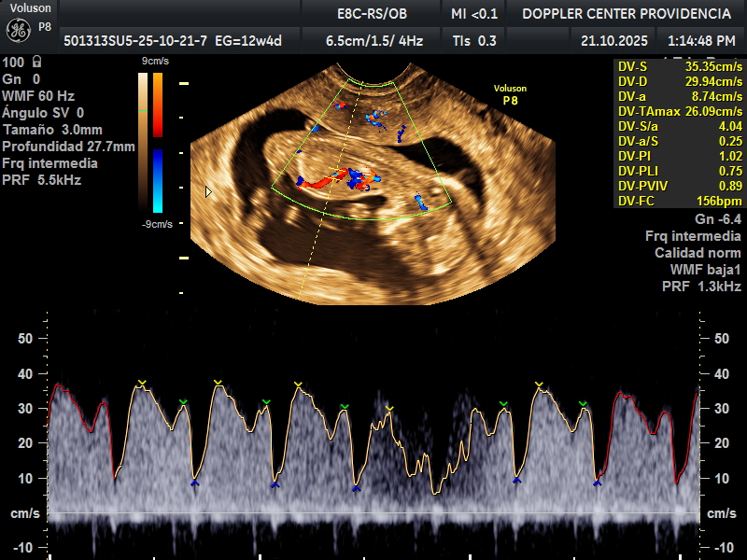Screen dimensions: 747x560
Task: Select the DV-S measurement row
Action: (679, 66)
